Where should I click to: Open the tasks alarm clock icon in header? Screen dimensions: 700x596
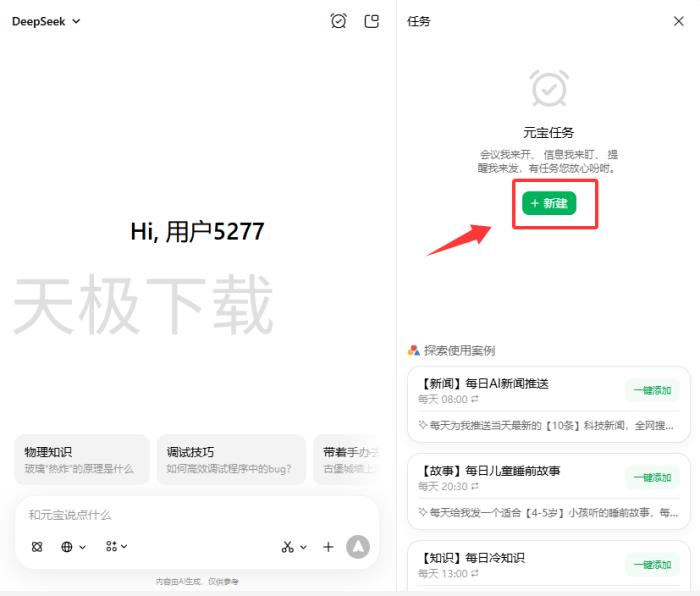338,21
